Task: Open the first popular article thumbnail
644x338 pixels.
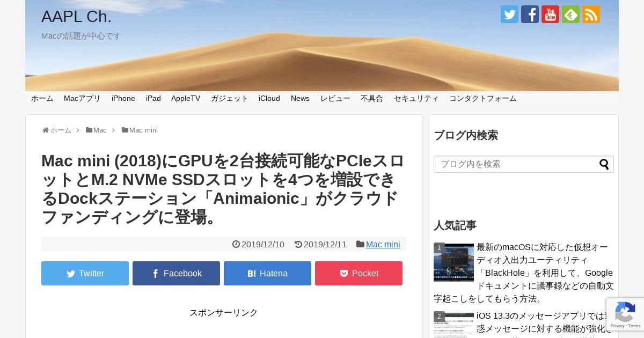Action: (453, 262)
